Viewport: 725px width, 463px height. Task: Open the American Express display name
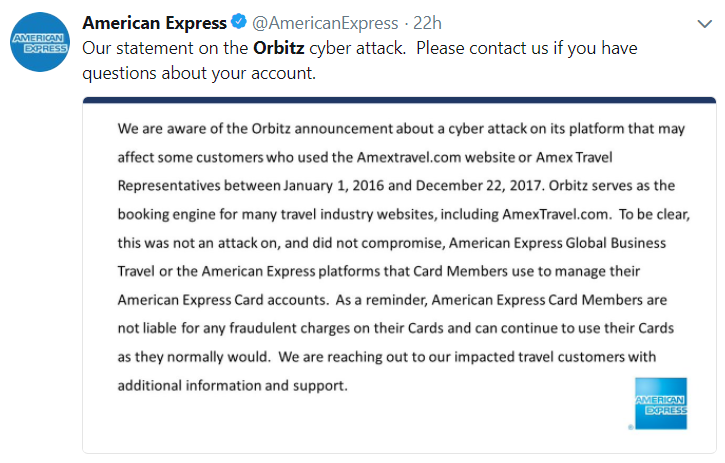pyautogui.click(x=154, y=22)
